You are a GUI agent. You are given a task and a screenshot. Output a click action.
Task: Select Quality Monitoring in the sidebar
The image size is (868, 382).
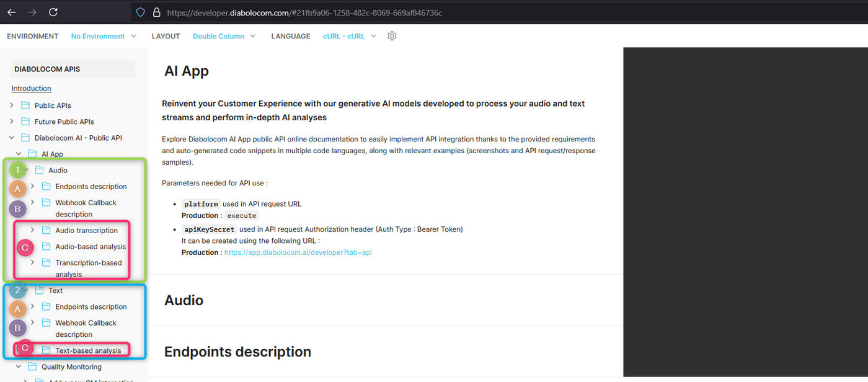[71, 366]
